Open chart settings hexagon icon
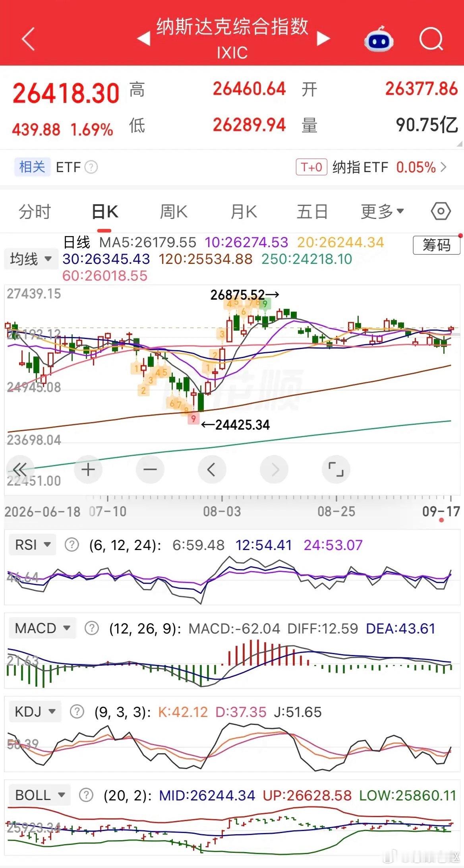Image resolution: width=464 pixels, height=868 pixels. point(441,211)
